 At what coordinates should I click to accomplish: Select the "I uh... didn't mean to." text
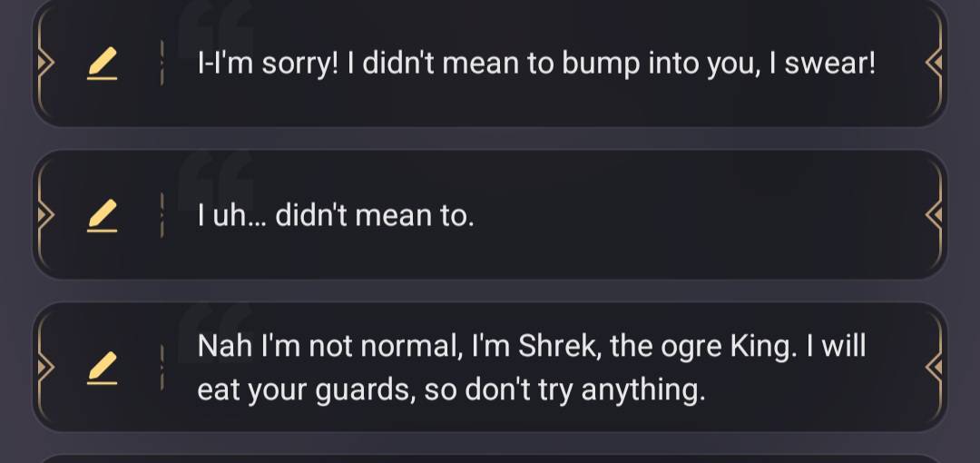336,216
